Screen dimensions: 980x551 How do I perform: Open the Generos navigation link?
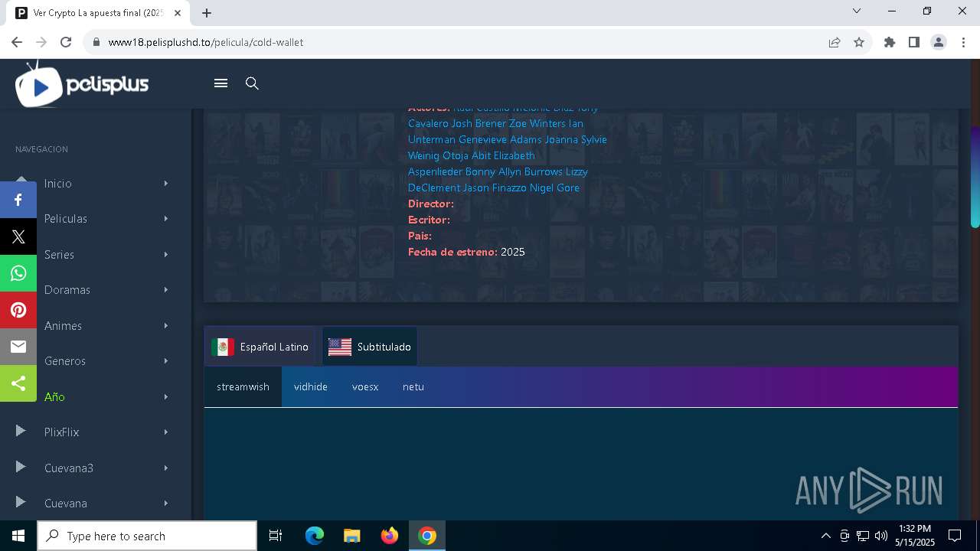click(65, 361)
